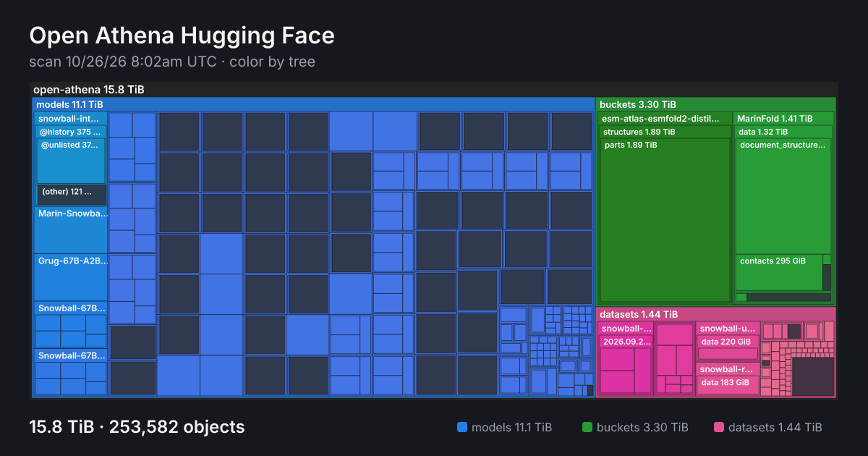
Task: Click the @unlisted cell in the treemap
Action: click(71, 161)
